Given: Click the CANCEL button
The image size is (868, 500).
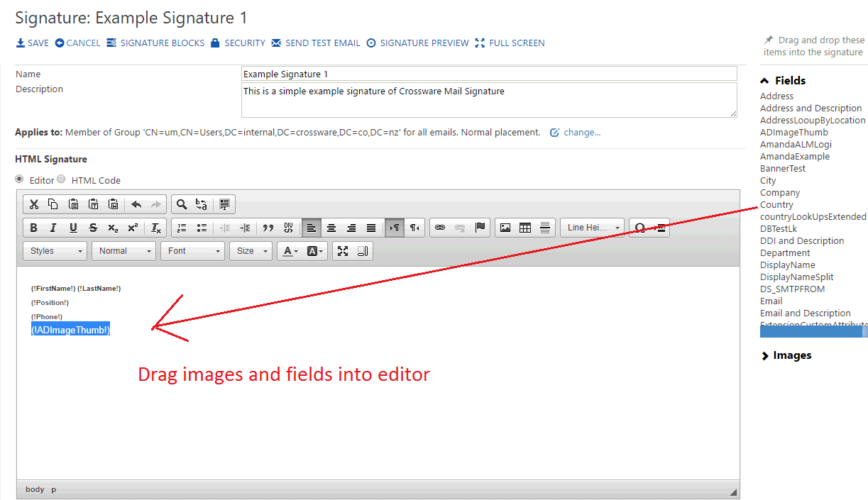Looking at the screenshot, I should pyautogui.click(x=77, y=43).
